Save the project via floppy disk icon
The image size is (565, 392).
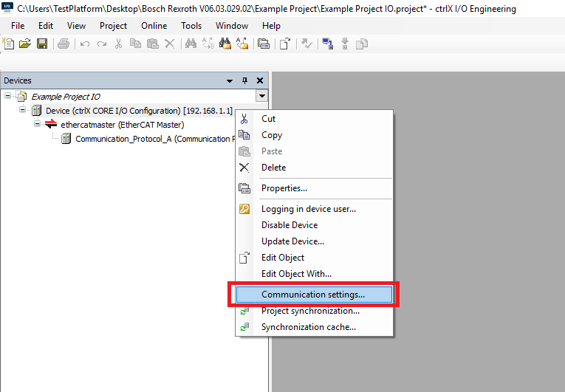[x=41, y=44]
